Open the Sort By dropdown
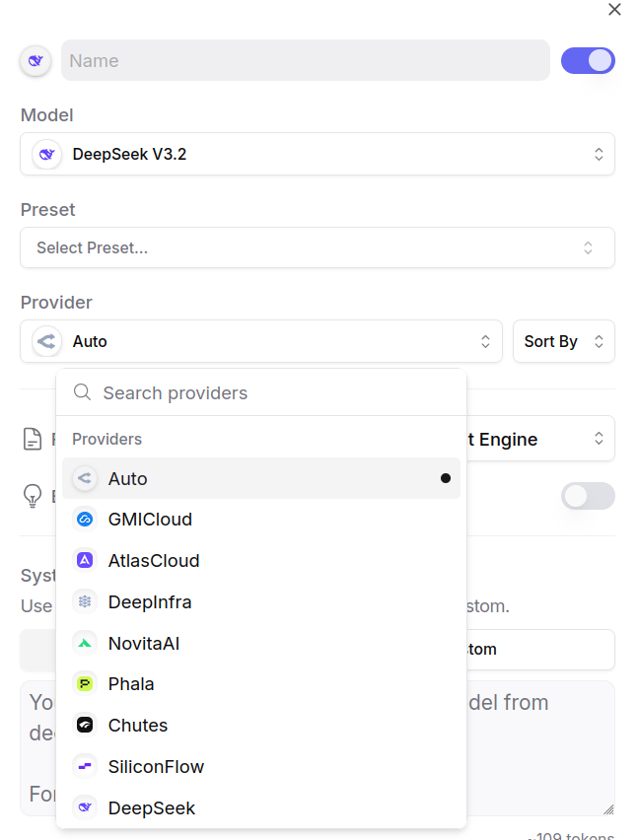This screenshot has height=840, width=638. pyautogui.click(x=563, y=342)
